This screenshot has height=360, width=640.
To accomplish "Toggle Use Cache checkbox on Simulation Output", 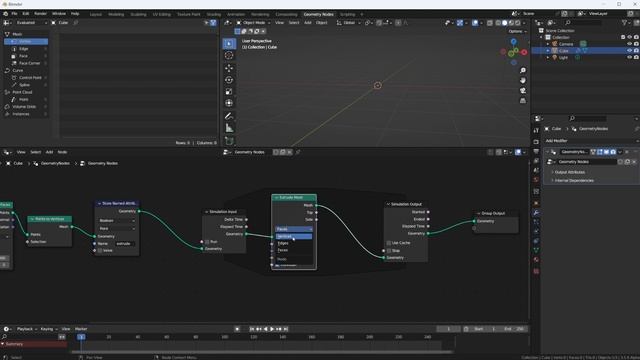I will (389, 243).
